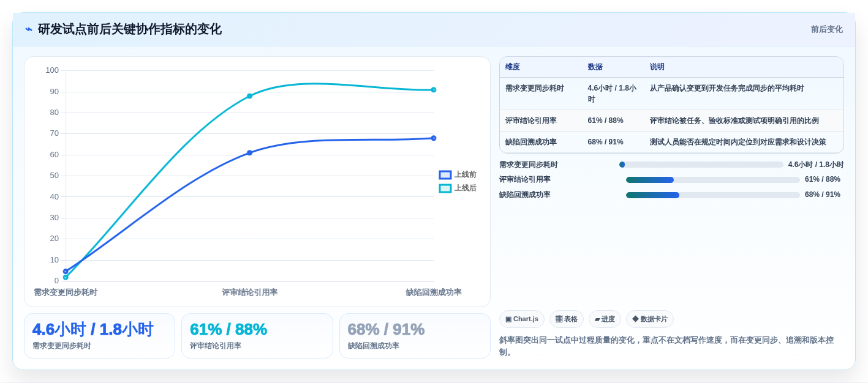
Task: Toggle the 上线前 legend swatch
Action: pos(445,175)
